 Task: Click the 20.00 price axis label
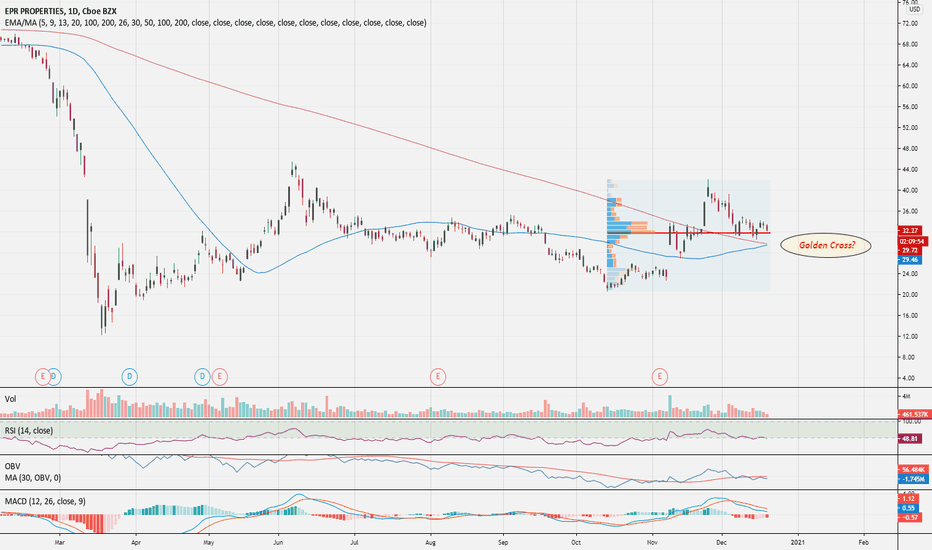tap(911, 295)
